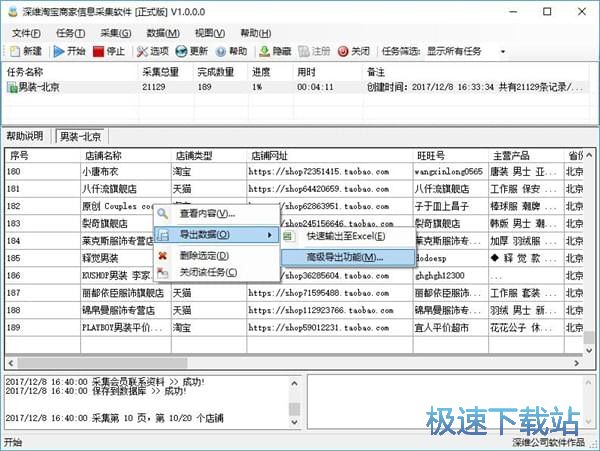Click the 隐藏 hide icon
600x451 pixels.
(264, 51)
